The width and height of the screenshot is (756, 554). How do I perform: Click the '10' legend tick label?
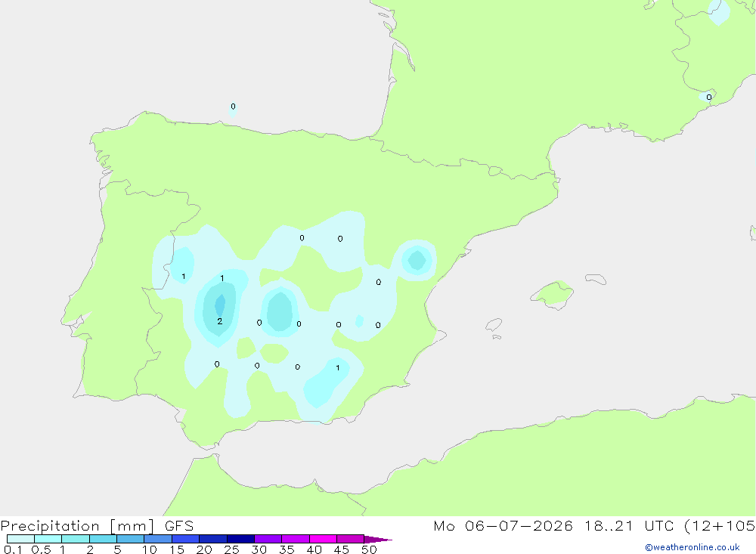[150, 549]
